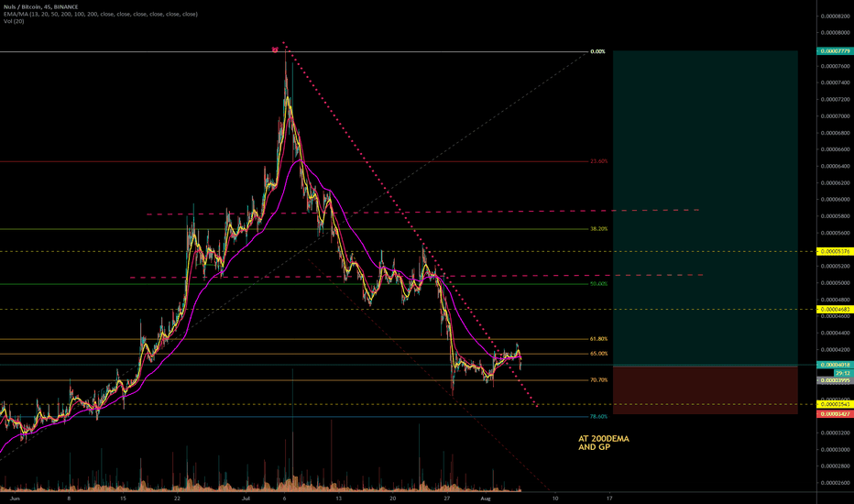
Task: Click the 0.00008000 price scale value
Action: tap(836, 33)
